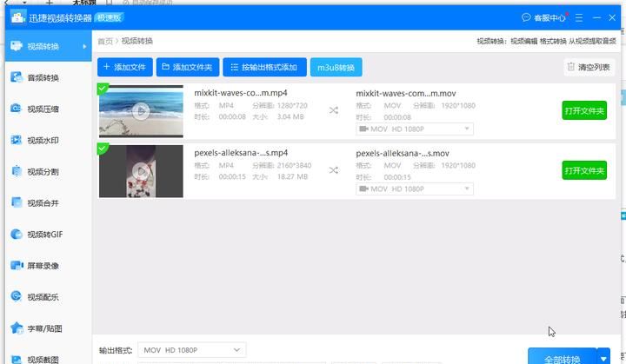Click the 添加文件夹 button
This screenshot has width=626, height=364.
188,67
